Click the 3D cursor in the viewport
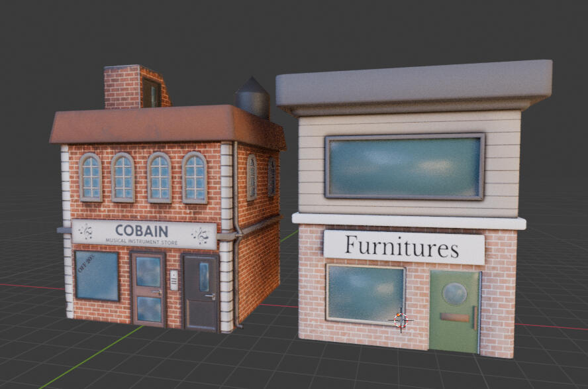 click(x=400, y=321)
